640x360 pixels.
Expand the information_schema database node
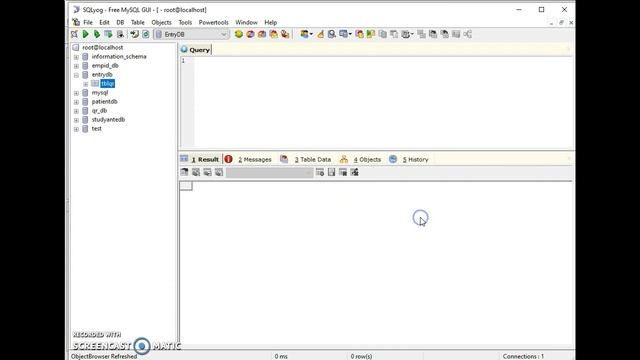tap(76, 57)
